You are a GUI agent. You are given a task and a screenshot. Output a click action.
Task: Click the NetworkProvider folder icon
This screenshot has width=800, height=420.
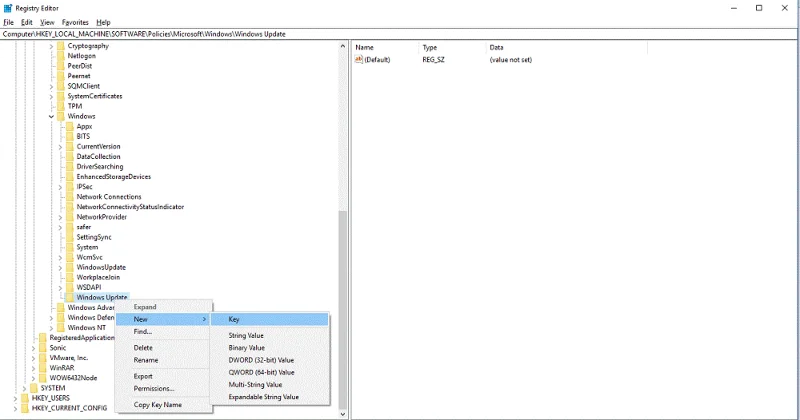click(70, 217)
